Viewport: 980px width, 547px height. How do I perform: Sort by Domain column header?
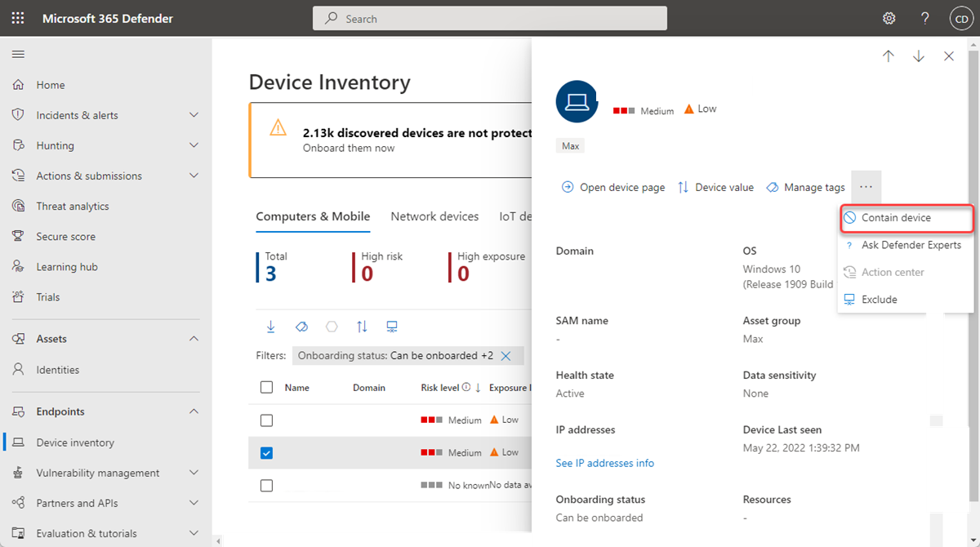point(369,388)
